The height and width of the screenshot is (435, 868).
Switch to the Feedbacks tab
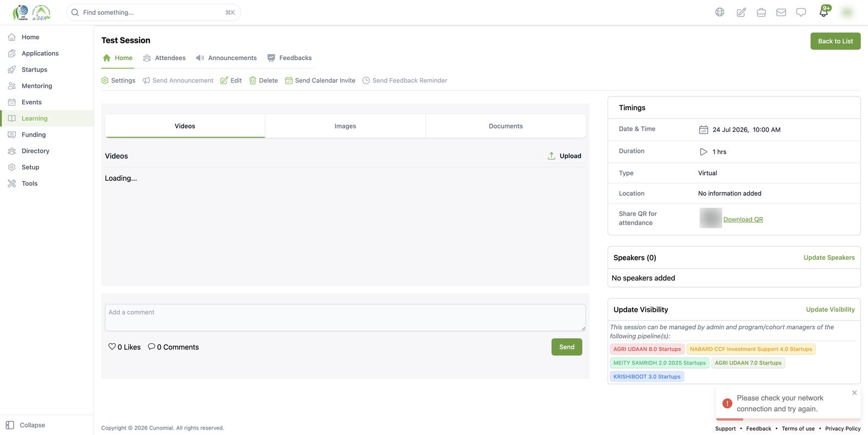point(289,58)
